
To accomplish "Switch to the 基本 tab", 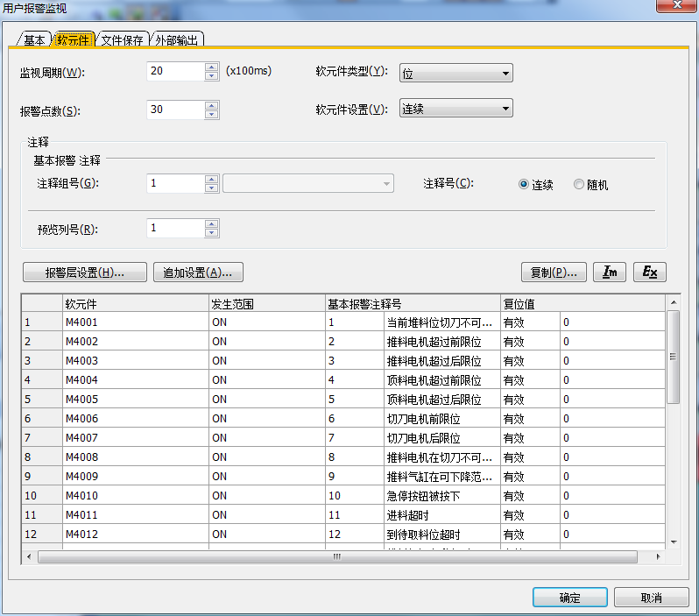I will click(x=34, y=40).
